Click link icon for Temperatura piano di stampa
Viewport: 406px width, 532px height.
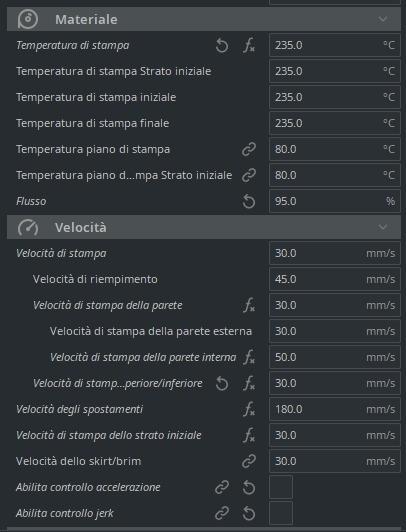coord(249,149)
